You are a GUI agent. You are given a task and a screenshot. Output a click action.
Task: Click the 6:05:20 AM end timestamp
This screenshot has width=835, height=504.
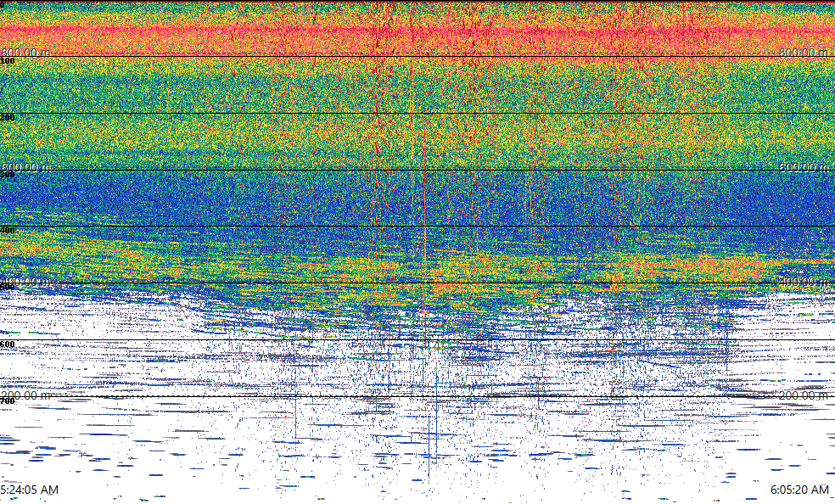799,490
